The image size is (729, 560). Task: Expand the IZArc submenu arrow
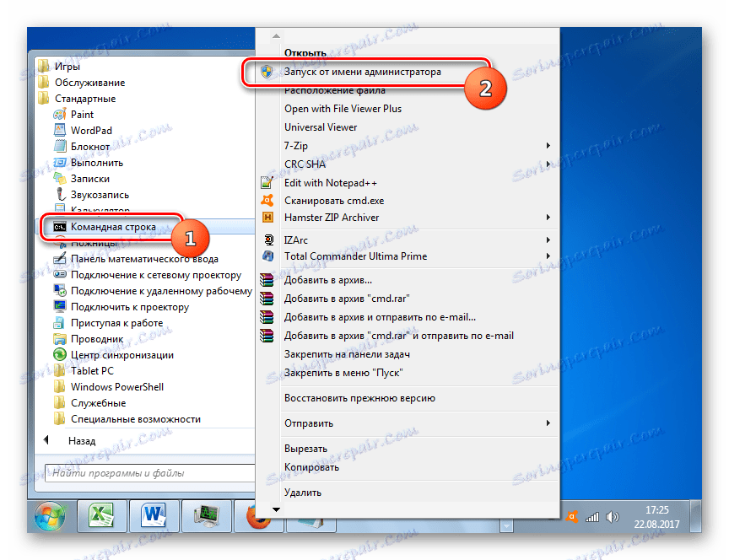(548, 240)
